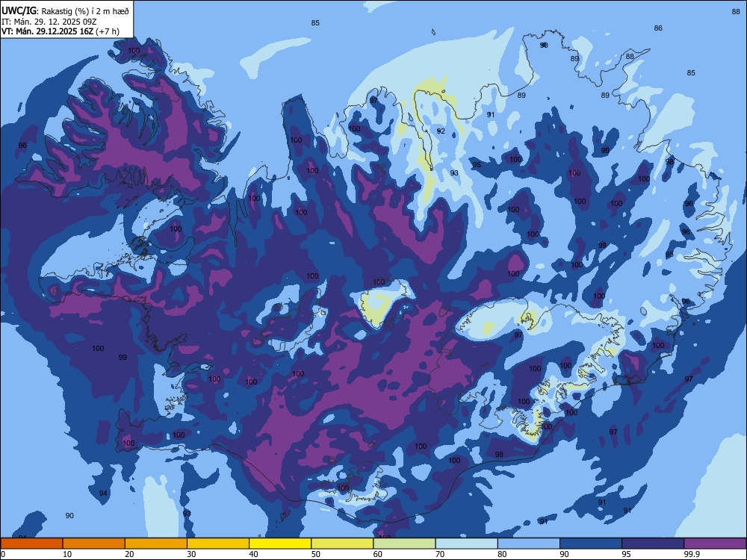Click the navy 95–99.9 legend swatch
The height and width of the screenshot is (560, 747).
pyautogui.click(x=653, y=544)
